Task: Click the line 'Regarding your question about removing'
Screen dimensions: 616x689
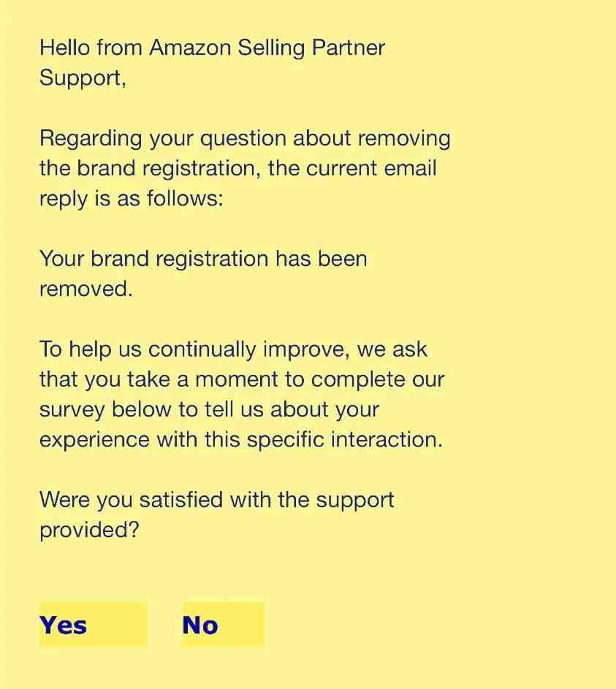Action: 245,139
